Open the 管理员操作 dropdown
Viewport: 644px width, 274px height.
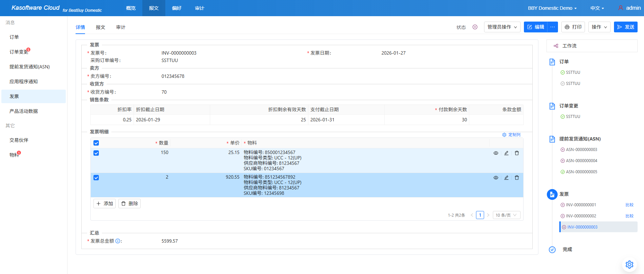point(502,27)
